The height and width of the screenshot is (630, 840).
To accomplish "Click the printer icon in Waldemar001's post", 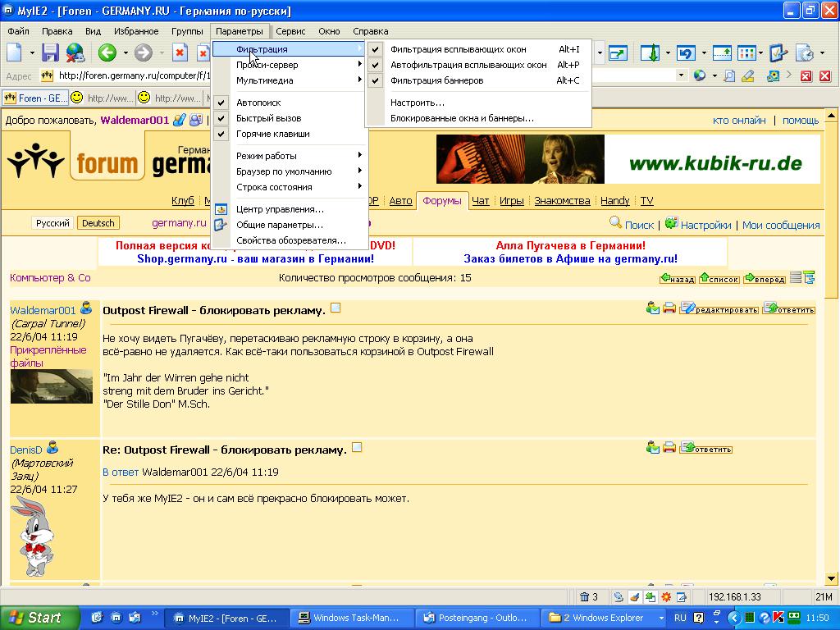I will (x=669, y=308).
